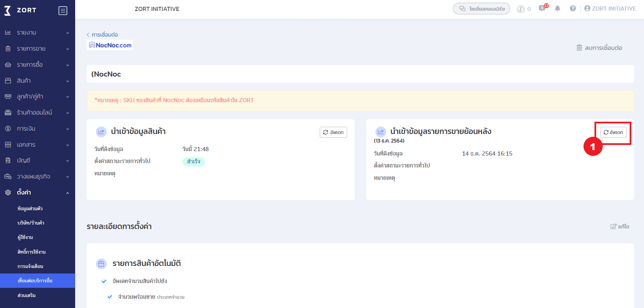Open the สินค้า products box icon
The image size is (644, 308).
pyautogui.click(x=8, y=81)
